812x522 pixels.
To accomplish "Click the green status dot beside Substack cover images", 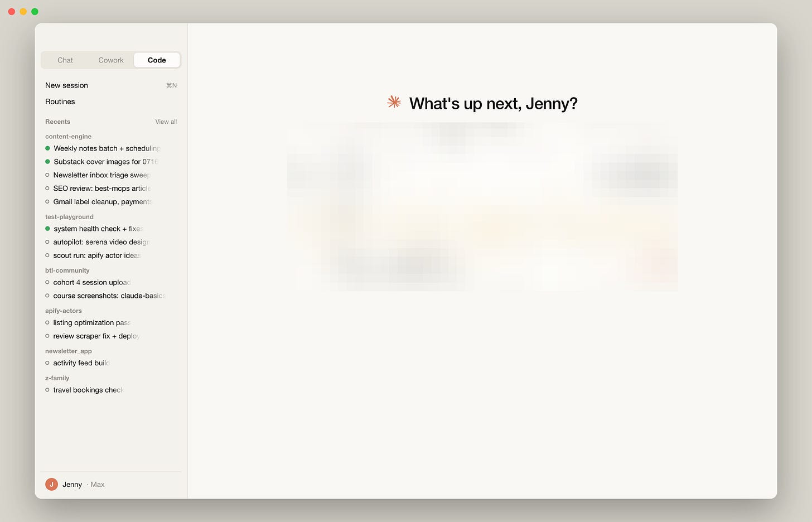I will coord(47,162).
